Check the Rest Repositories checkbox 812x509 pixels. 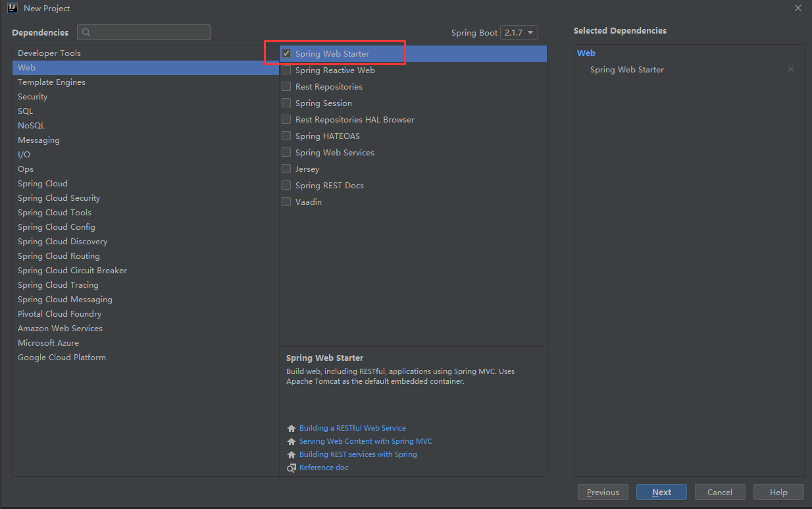click(286, 86)
